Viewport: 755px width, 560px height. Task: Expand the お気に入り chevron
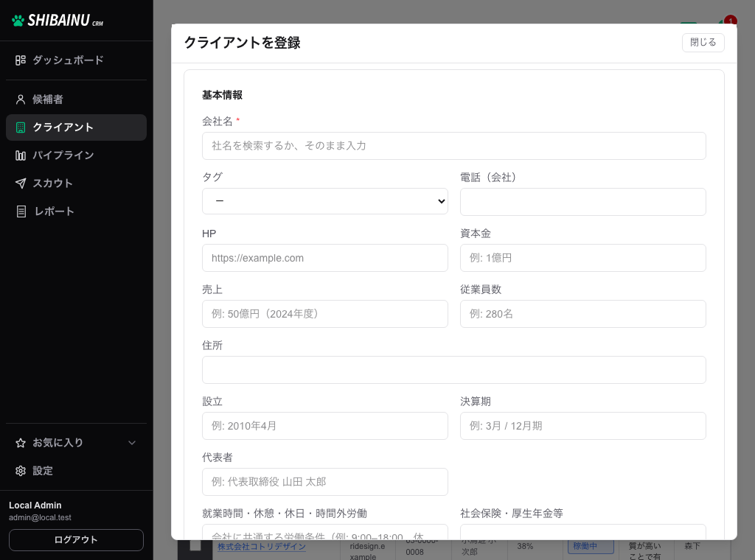click(x=132, y=443)
